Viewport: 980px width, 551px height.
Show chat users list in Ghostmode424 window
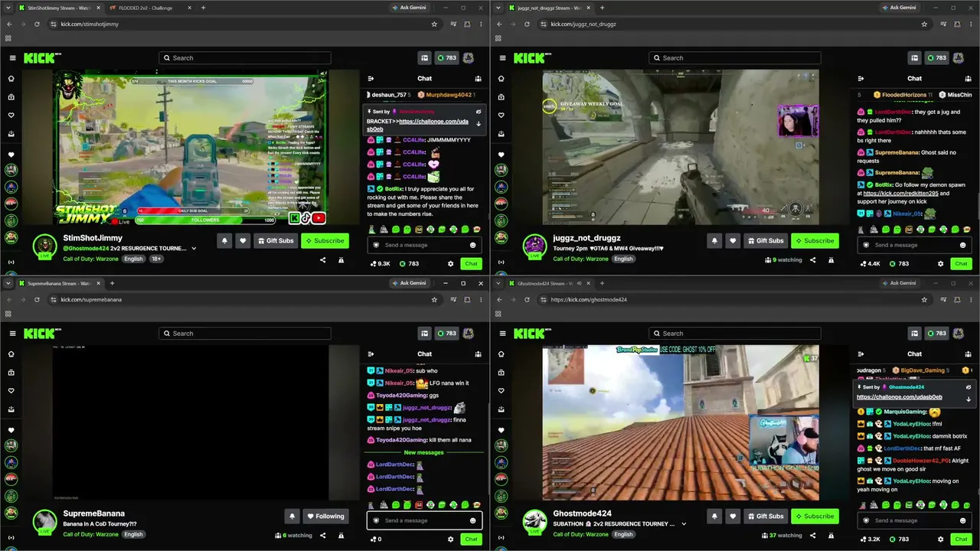coord(968,354)
